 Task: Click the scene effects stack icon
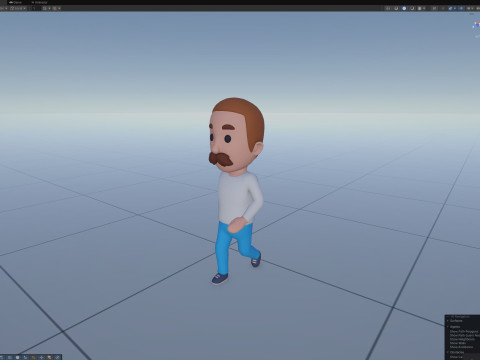(x=420, y=8)
